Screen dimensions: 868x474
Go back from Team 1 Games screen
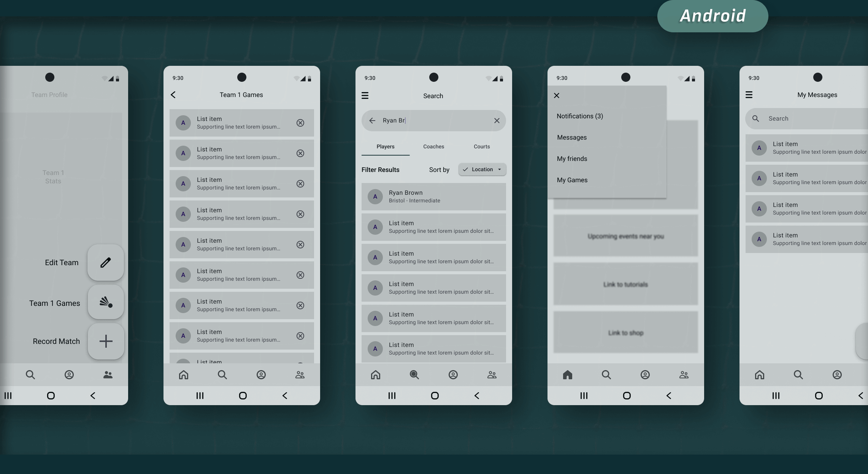pyautogui.click(x=173, y=95)
